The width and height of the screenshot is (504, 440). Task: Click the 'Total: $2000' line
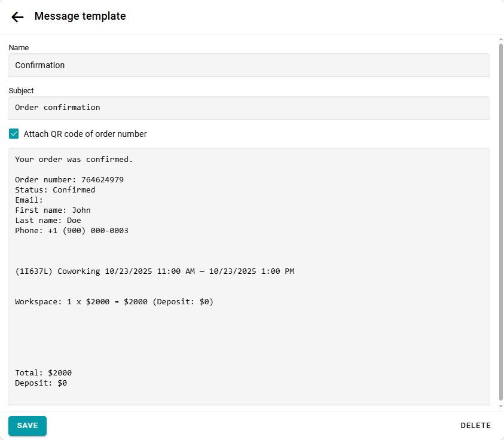pyautogui.click(x=43, y=373)
